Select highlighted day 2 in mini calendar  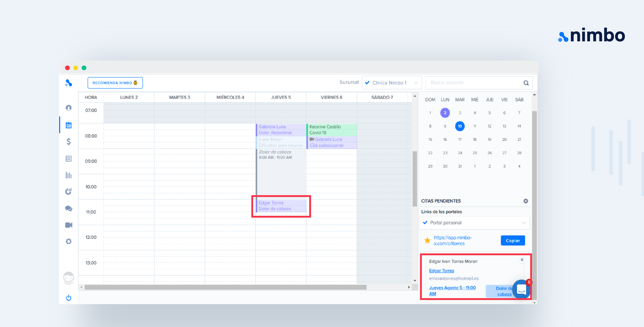coord(445,113)
